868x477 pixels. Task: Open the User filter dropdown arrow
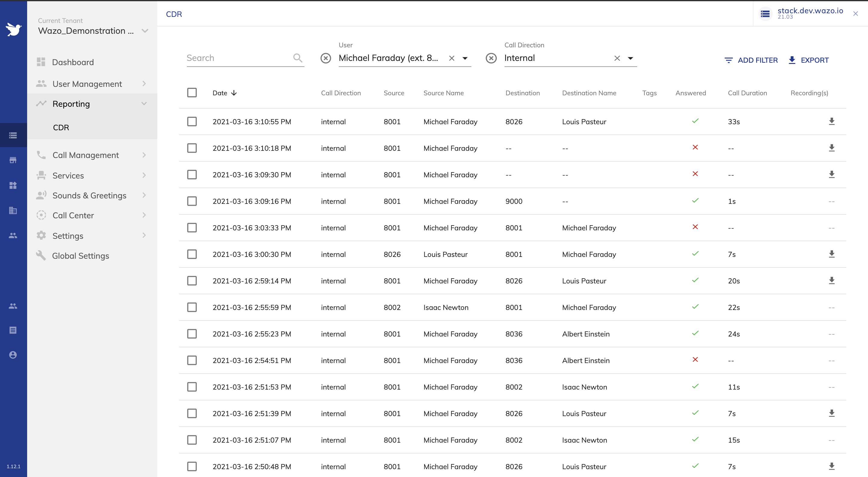click(x=465, y=58)
